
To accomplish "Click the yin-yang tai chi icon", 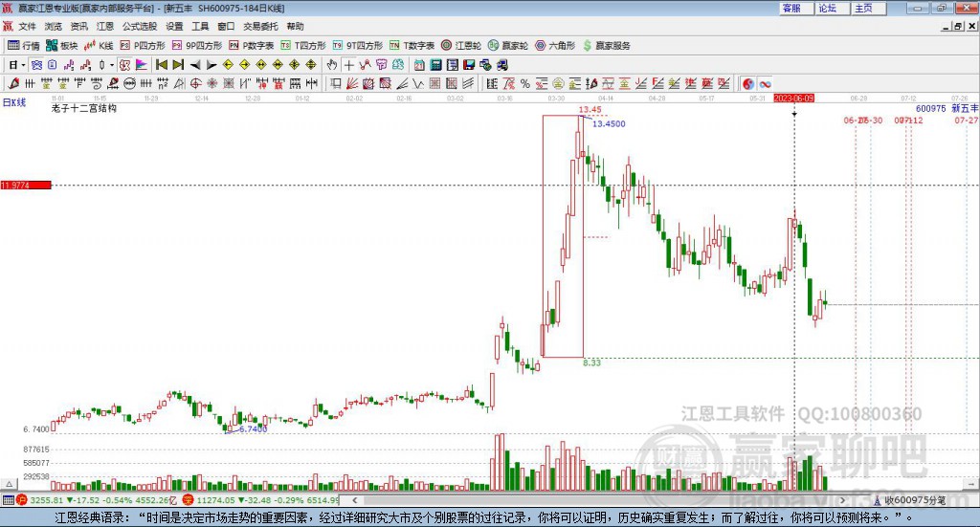I will [748, 83].
